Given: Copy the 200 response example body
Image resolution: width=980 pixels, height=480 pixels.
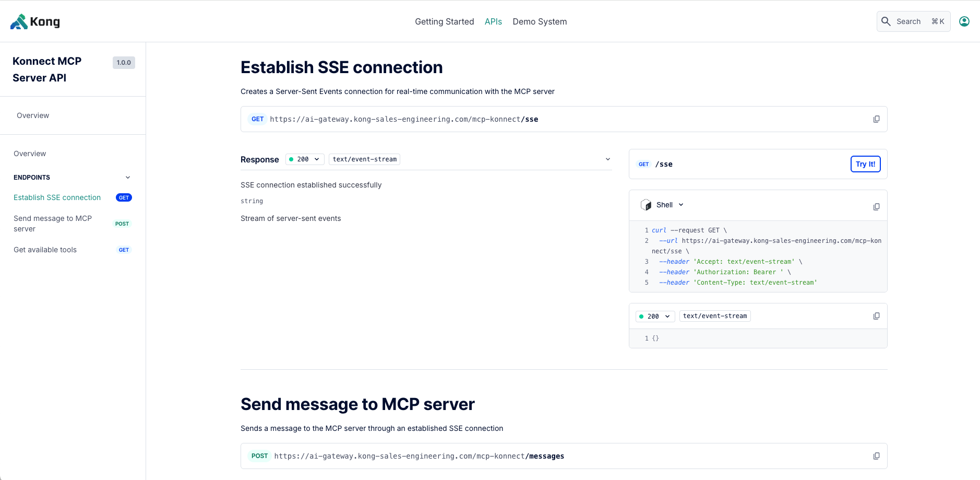Looking at the screenshot, I should click(876, 316).
